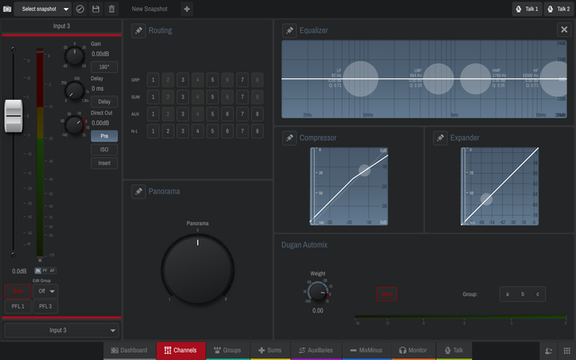
Task: Open the Input 3 channel selector dropdown
Action: pos(61,330)
